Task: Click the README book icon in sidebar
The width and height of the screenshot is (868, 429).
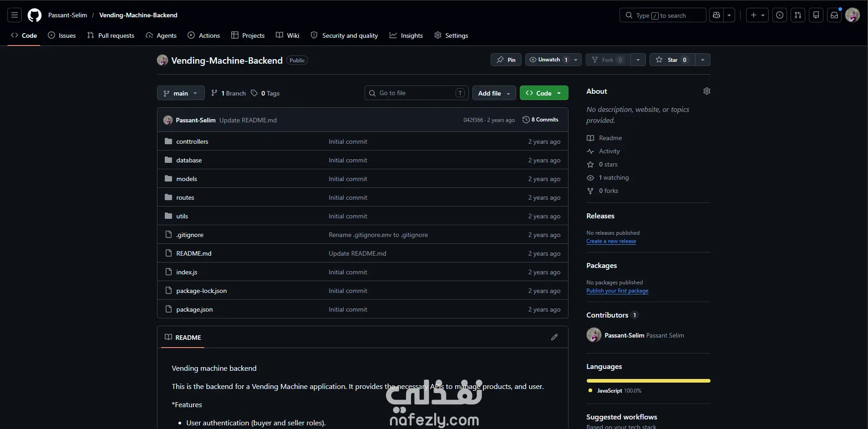Action: 590,138
